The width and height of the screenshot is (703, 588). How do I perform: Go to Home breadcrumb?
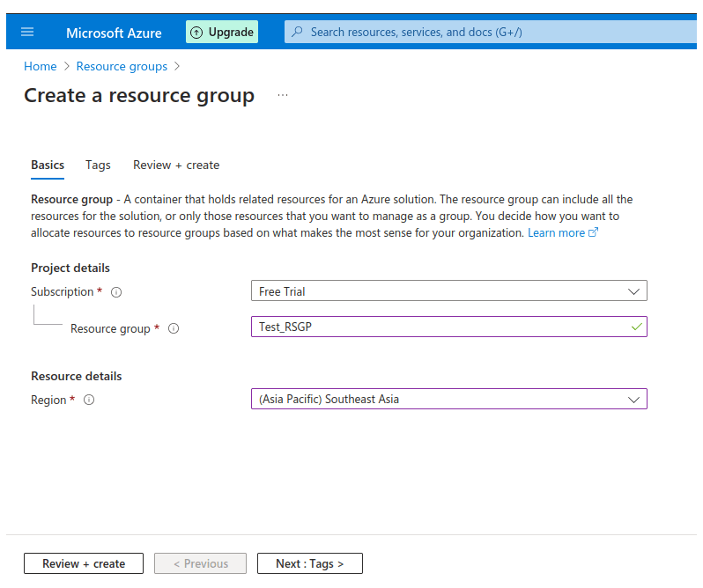point(41,66)
